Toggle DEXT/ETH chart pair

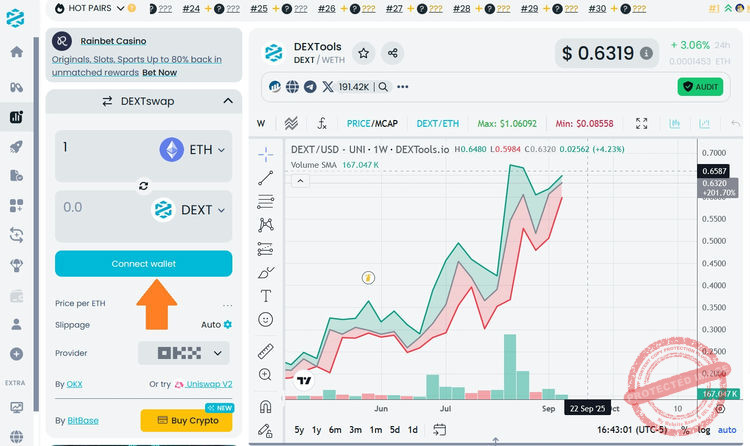[437, 123]
